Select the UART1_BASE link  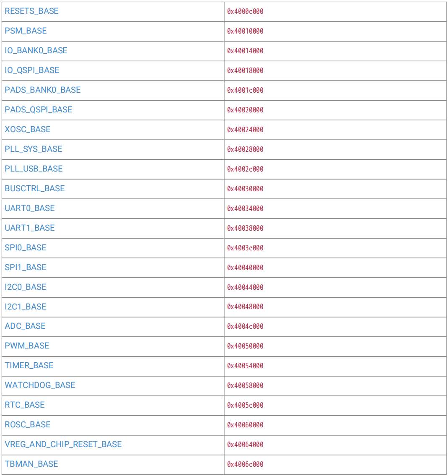(30, 228)
